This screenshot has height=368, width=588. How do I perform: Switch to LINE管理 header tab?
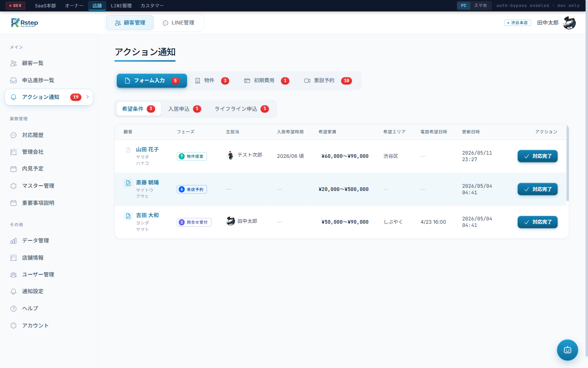[178, 23]
